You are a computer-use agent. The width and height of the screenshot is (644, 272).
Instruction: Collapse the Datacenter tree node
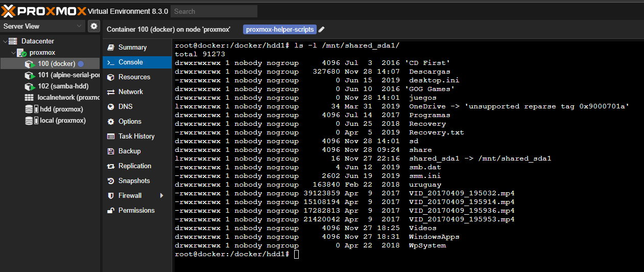coord(5,41)
